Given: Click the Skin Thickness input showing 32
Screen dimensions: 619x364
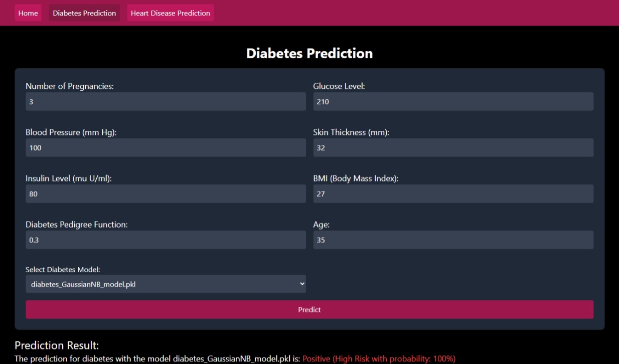Looking at the screenshot, I should click(x=453, y=148).
